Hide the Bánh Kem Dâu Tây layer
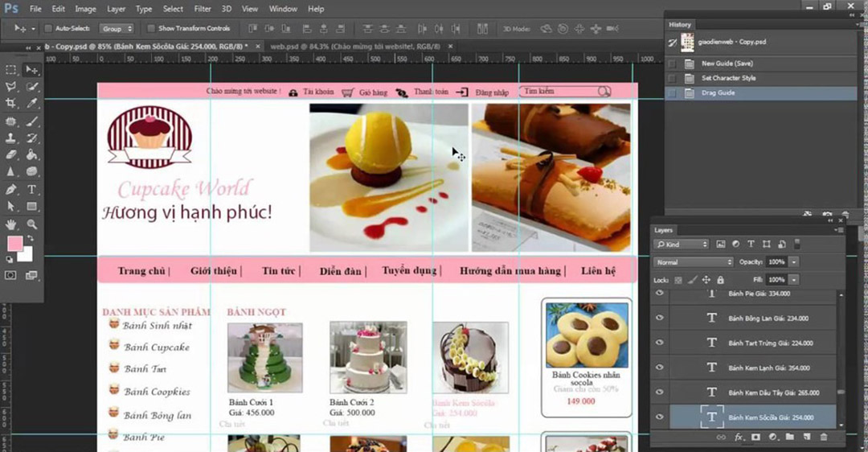The image size is (868, 452). pyautogui.click(x=659, y=392)
